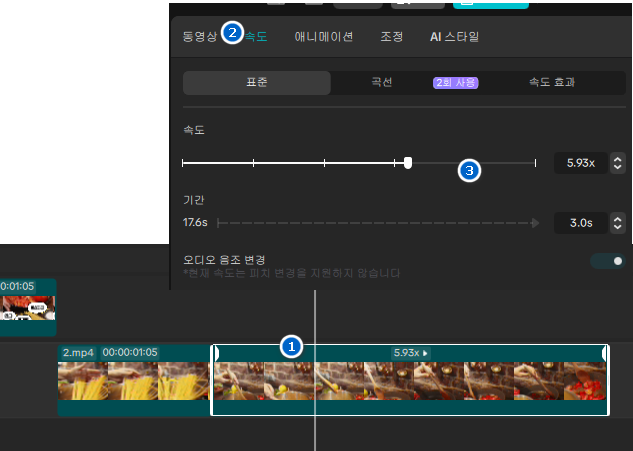
Task: Decrease speed with the down stepper arrow
Action: (x=618, y=167)
